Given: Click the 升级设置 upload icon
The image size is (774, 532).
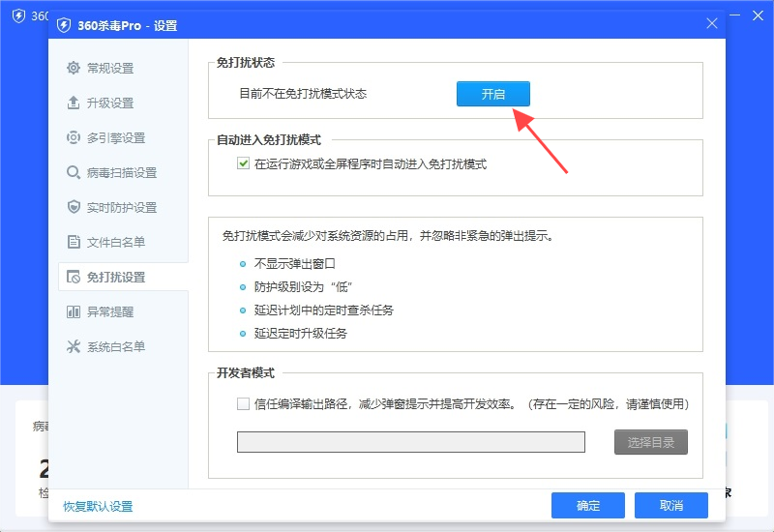Looking at the screenshot, I should [x=74, y=103].
